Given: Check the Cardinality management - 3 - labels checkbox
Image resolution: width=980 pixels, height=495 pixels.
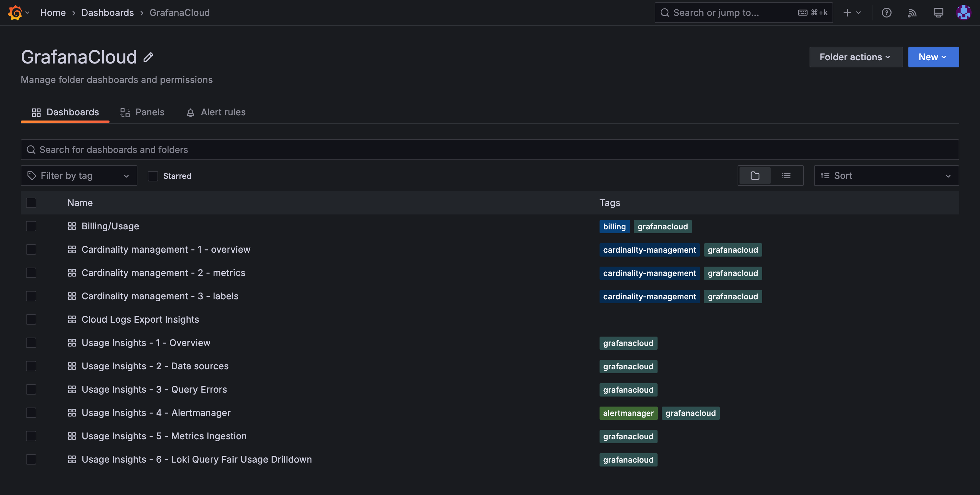Looking at the screenshot, I should (x=31, y=296).
